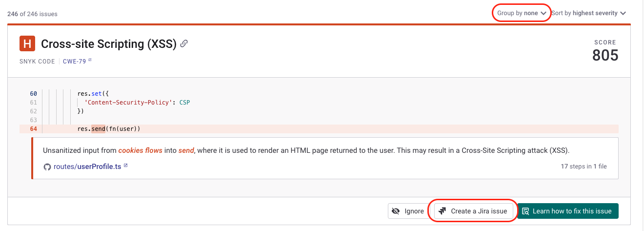
Task: Click the crossed-out eye icon for Ignore
Action: tap(396, 211)
